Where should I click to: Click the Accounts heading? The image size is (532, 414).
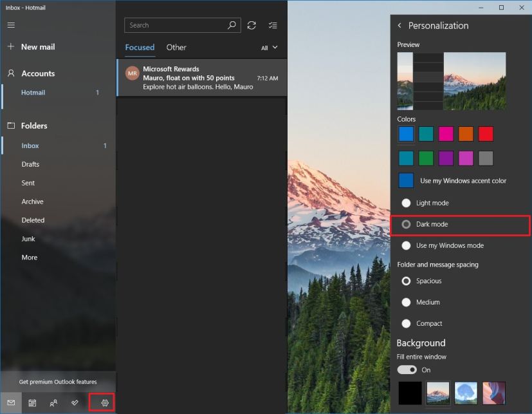[x=38, y=73]
